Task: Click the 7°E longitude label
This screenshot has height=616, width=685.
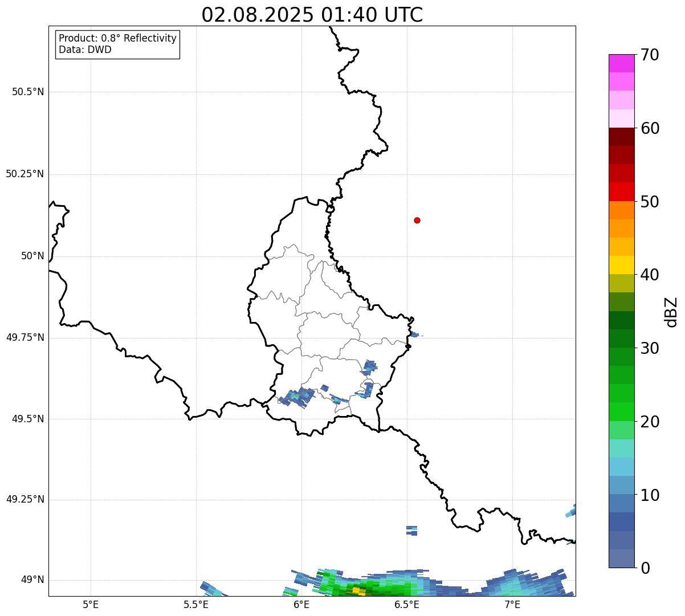Action: coord(512,605)
